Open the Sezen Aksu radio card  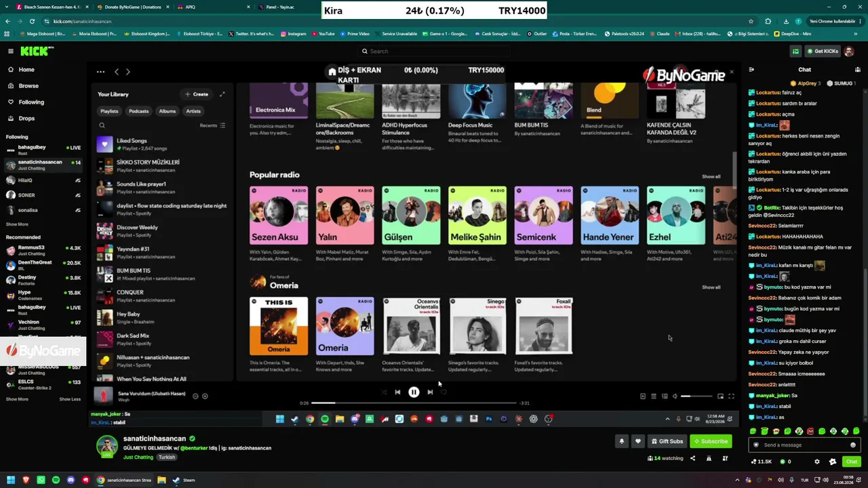tap(279, 224)
